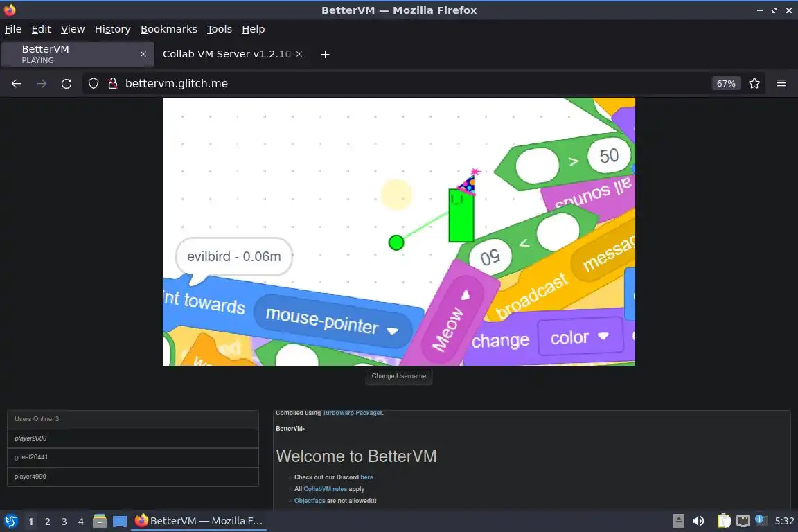The height and width of the screenshot is (532, 798).
Task: Click the address bar URL bettervm.glitch.me
Action: [x=177, y=84]
